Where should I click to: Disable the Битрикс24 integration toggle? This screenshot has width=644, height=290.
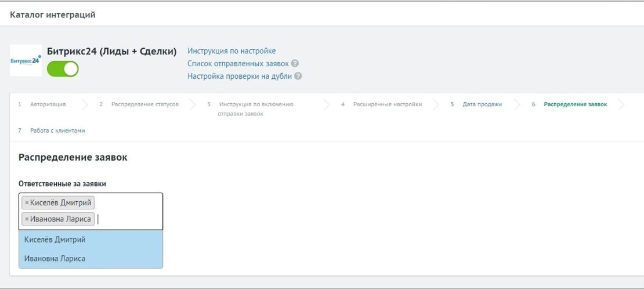click(x=63, y=69)
